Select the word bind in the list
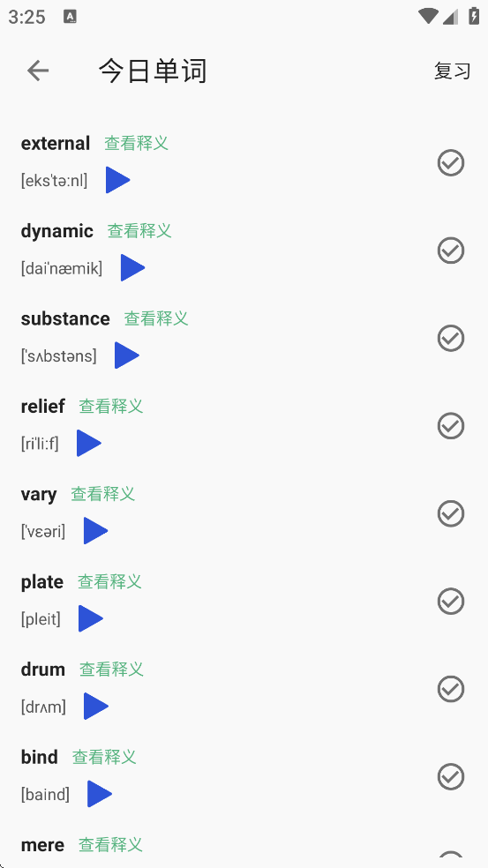 click(40, 757)
